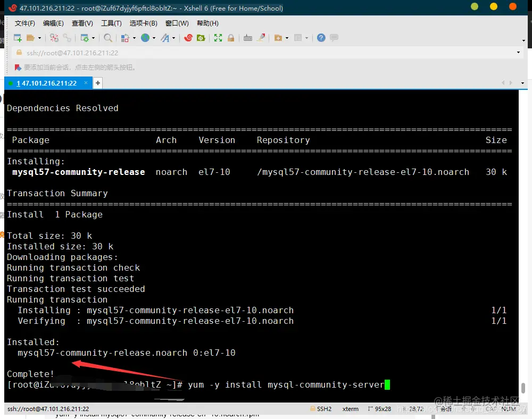Open the 文件(F) menu
The width and height of the screenshot is (532, 419).
tap(25, 23)
